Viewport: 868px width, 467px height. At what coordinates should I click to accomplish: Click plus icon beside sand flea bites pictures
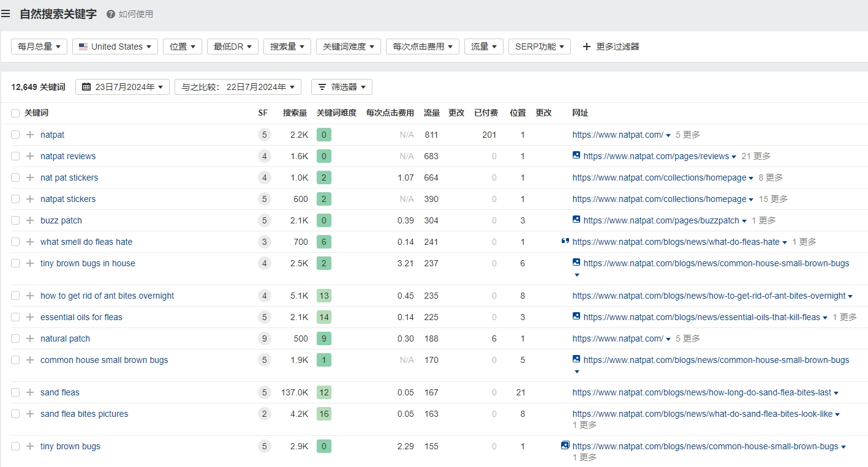tap(30, 414)
